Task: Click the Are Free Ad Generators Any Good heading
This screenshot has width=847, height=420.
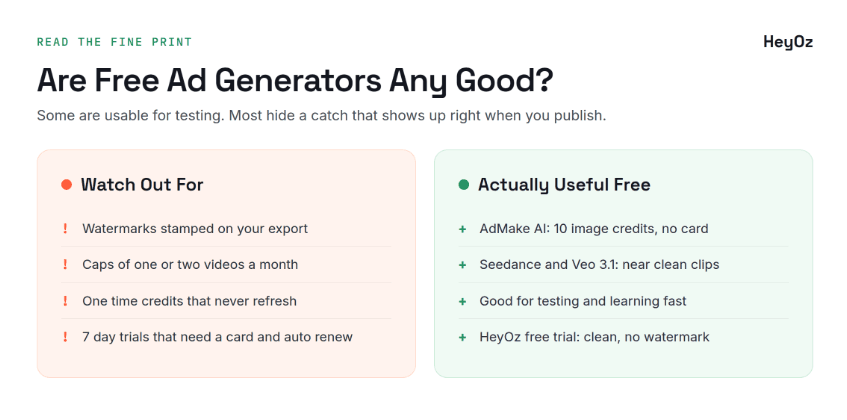Action: (295, 81)
